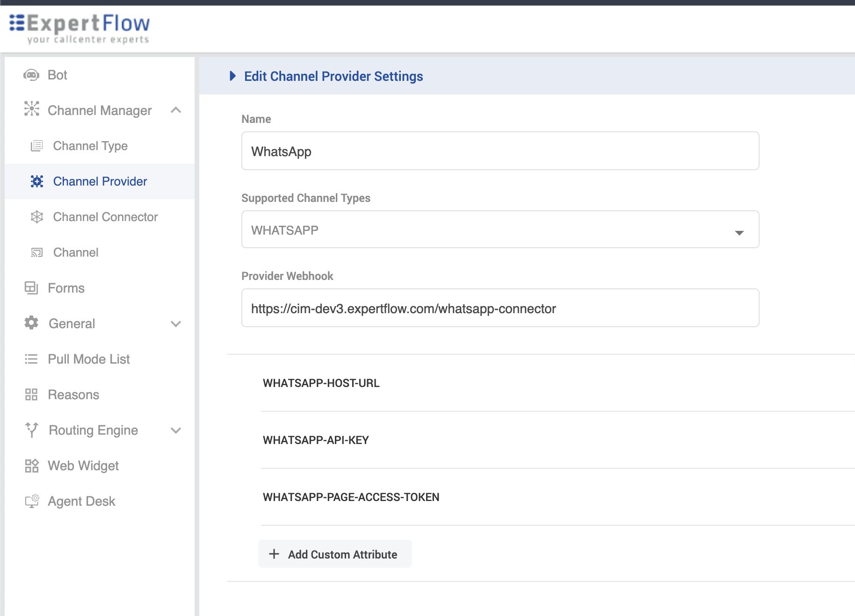This screenshot has width=855, height=616.
Task: Click the Forms icon in sidebar
Action: (x=31, y=288)
